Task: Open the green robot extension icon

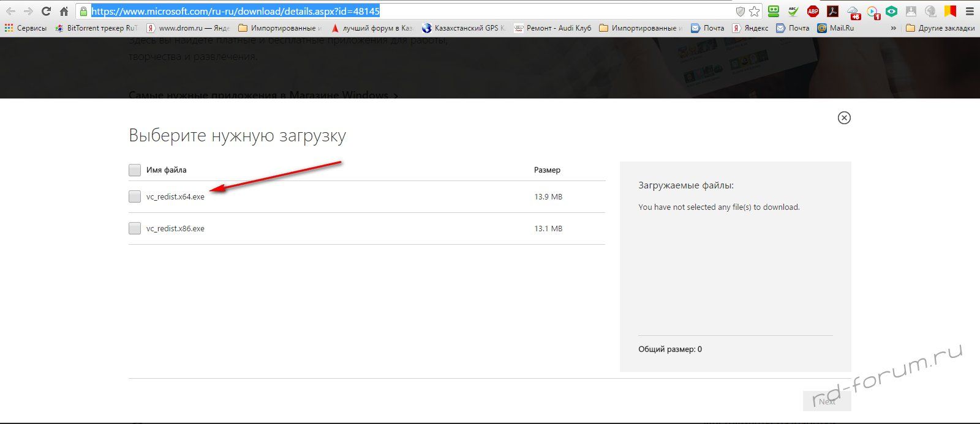Action: point(774,11)
